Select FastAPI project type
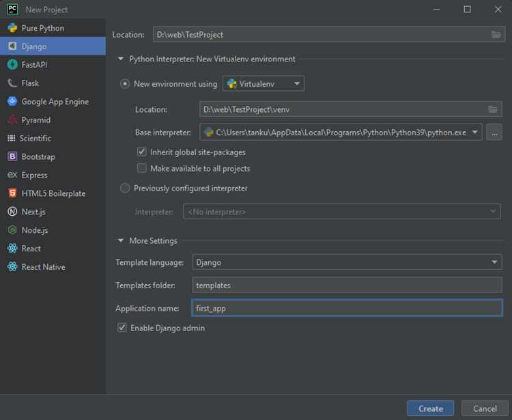512x420 pixels. coord(53,65)
